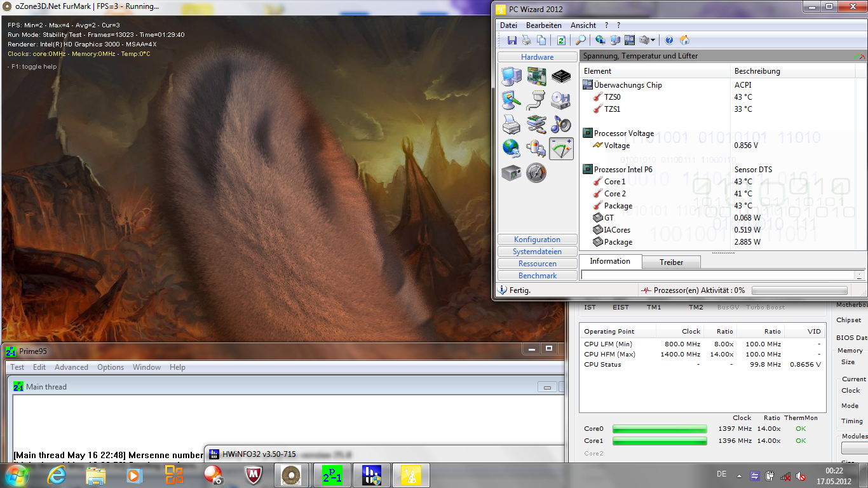Select the computer system summary hardware icon
Image resolution: width=868 pixels, height=488 pixels.
coord(512,76)
